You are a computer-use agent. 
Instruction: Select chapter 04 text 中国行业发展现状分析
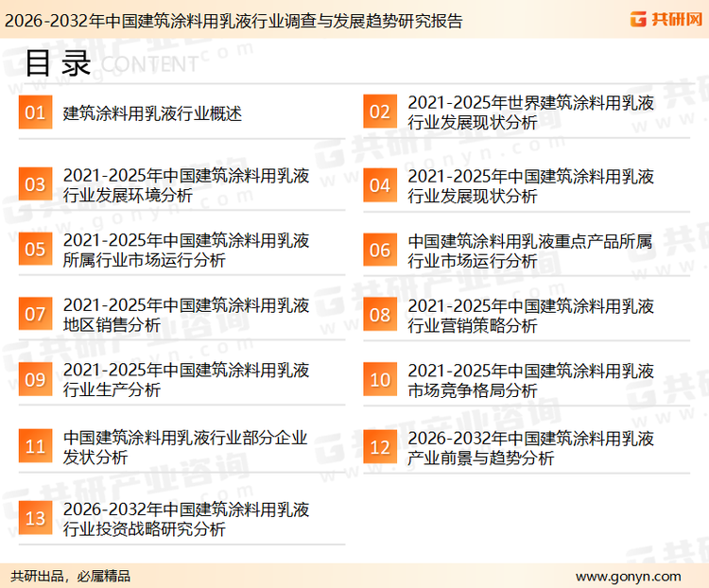click(x=531, y=186)
